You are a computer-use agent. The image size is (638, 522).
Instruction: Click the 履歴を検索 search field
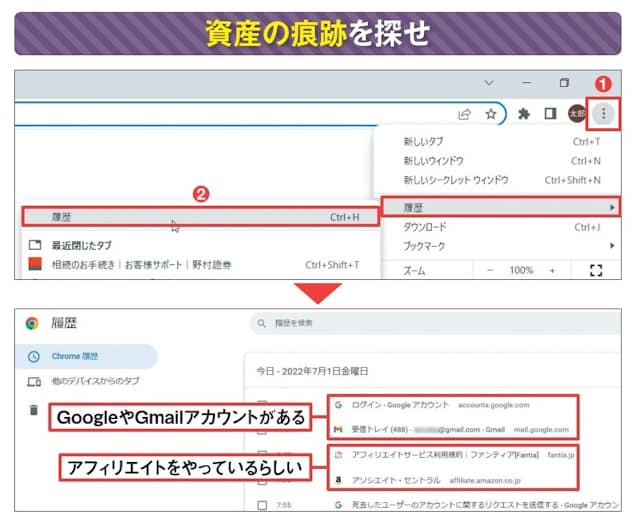point(435,323)
